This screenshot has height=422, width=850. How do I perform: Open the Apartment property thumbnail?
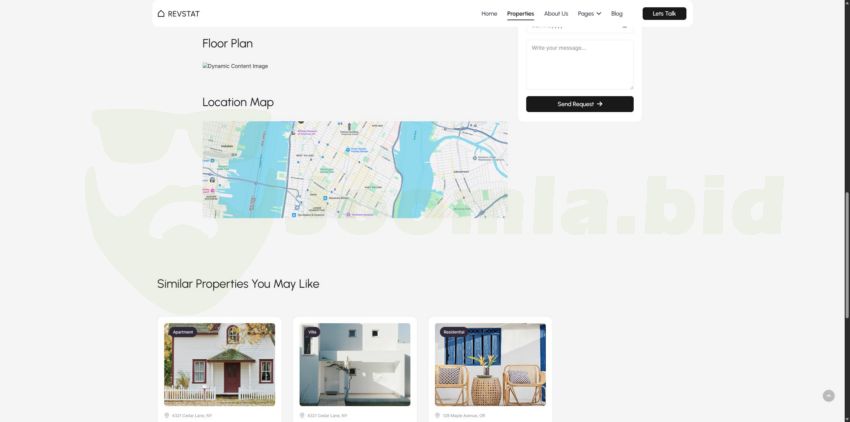click(219, 364)
